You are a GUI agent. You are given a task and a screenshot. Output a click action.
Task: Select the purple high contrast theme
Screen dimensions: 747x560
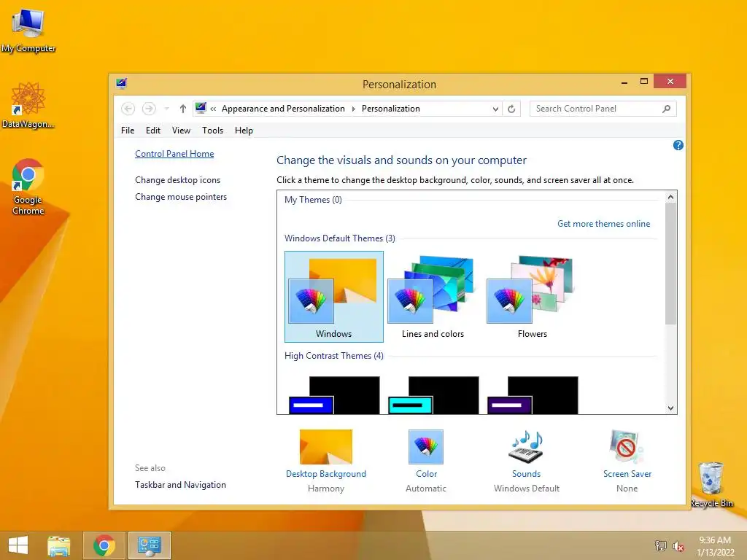(532, 395)
